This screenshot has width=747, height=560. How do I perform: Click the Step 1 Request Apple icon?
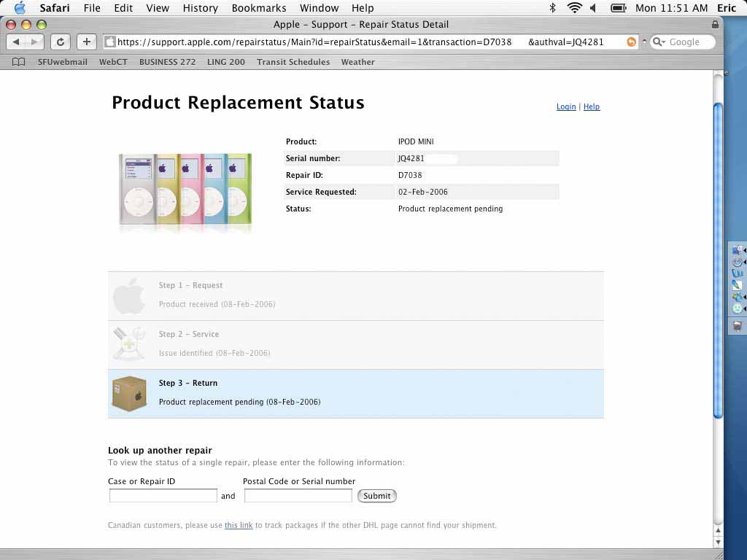129,296
